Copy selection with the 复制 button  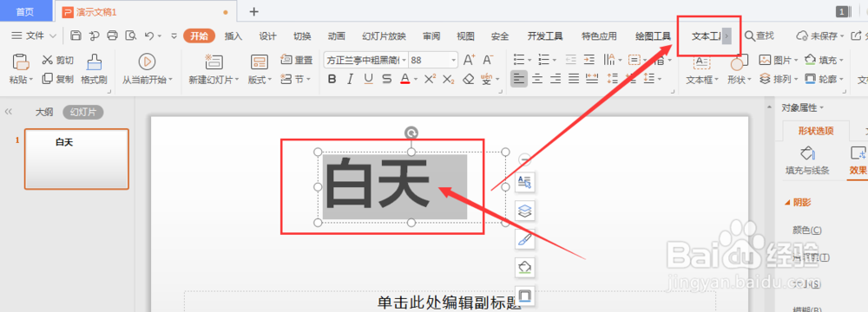pos(57,79)
